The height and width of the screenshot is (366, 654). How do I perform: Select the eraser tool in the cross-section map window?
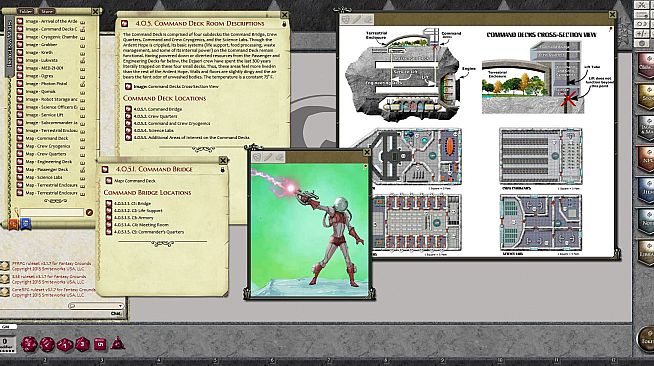coord(367,19)
